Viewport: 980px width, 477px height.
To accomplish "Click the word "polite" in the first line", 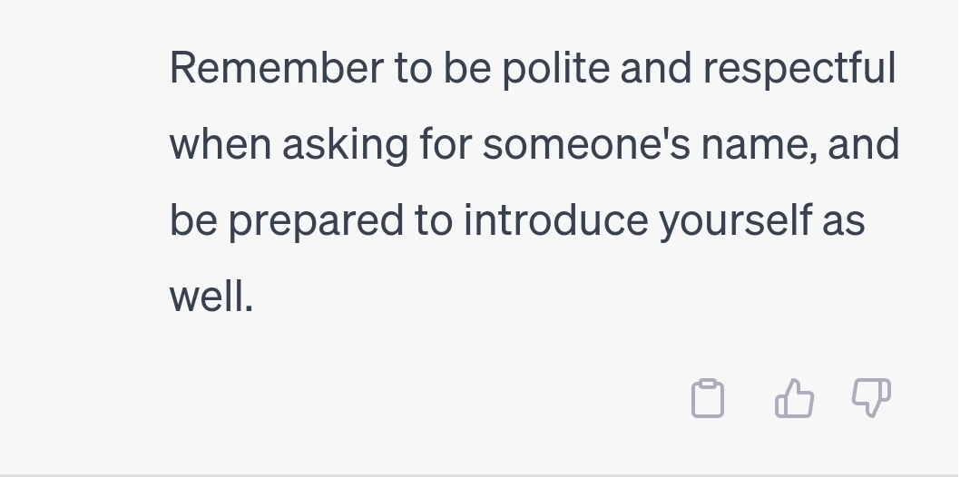I will (x=555, y=68).
